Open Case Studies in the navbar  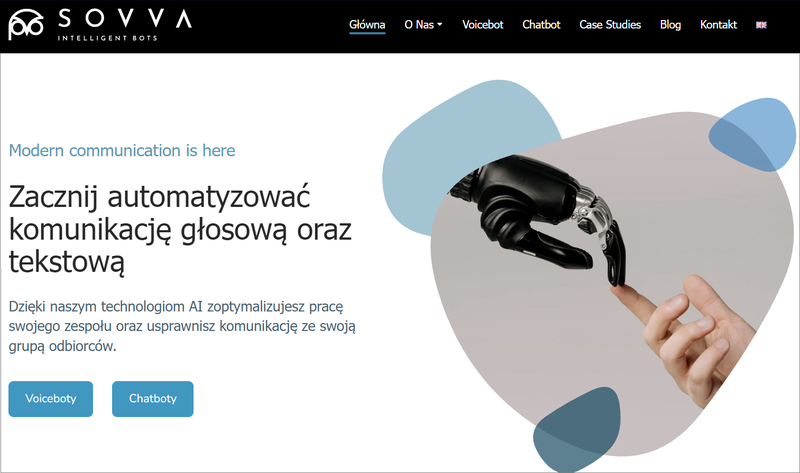(x=610, y=24)
